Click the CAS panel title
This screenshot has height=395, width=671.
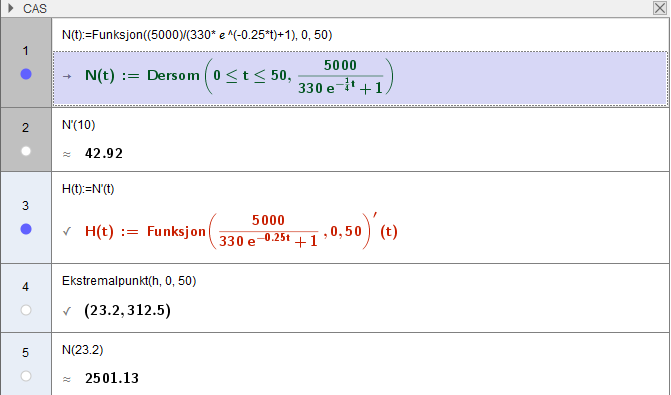click(x=35, y=9)
